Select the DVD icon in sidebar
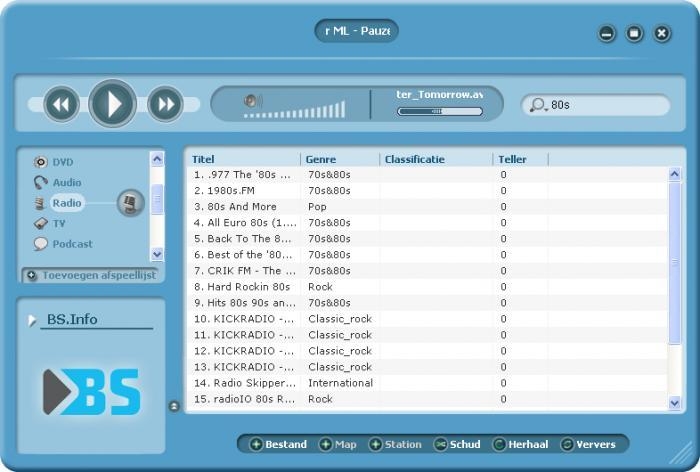Viewport: 700px width, 472px height. 40,162
